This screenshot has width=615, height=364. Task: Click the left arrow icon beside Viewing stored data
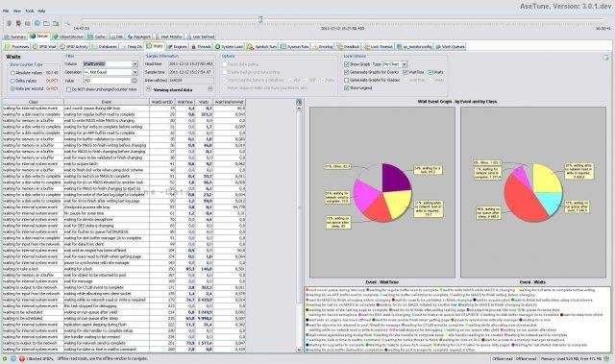point(149,89)
